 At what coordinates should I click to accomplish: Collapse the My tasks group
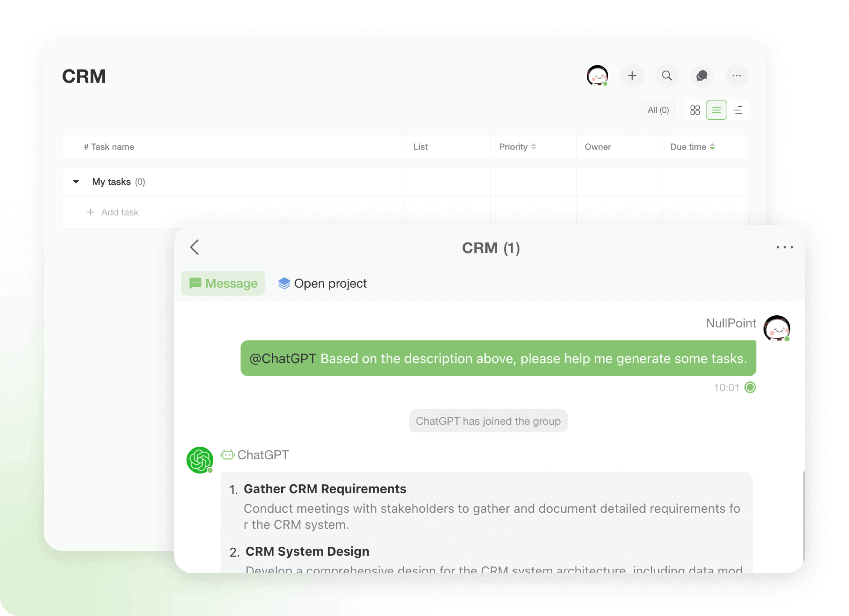(x=76, y=182)
